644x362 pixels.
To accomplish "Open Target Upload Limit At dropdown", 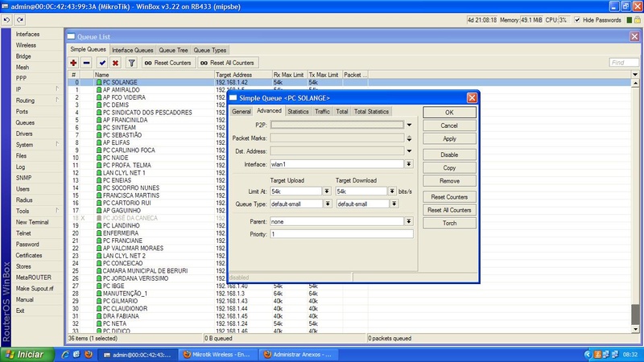I will 327,191.
